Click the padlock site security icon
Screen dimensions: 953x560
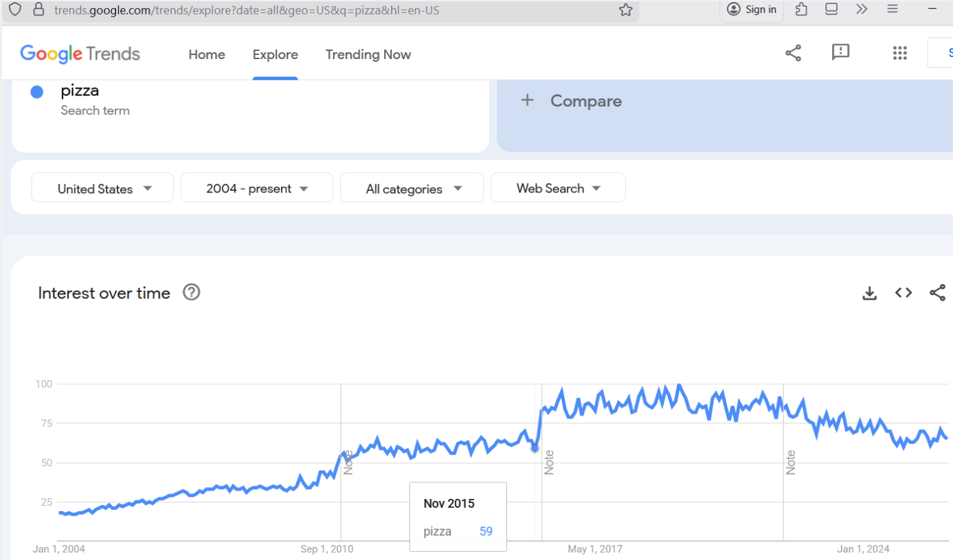pos(38,10)
